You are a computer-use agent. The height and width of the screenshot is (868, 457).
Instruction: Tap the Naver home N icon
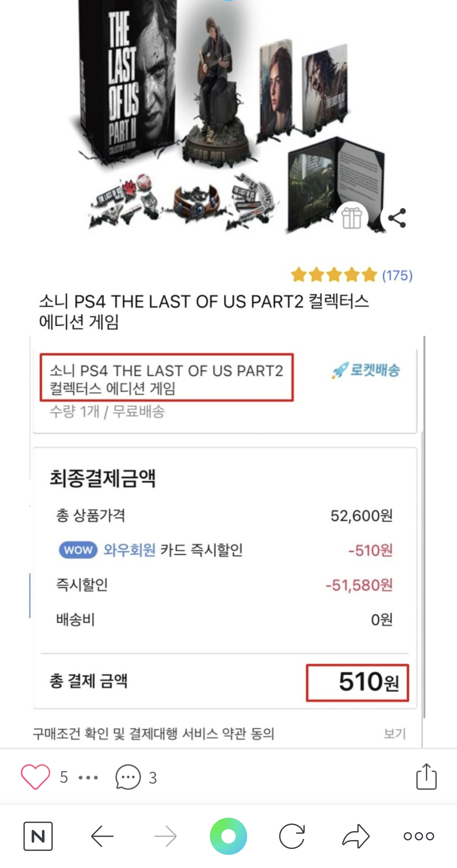[x=38, y=836]
